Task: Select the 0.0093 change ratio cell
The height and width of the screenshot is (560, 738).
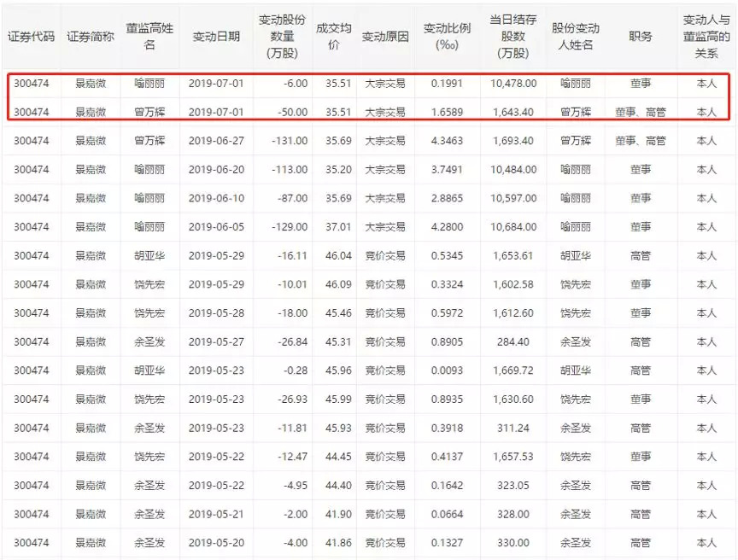Action: 448,370
